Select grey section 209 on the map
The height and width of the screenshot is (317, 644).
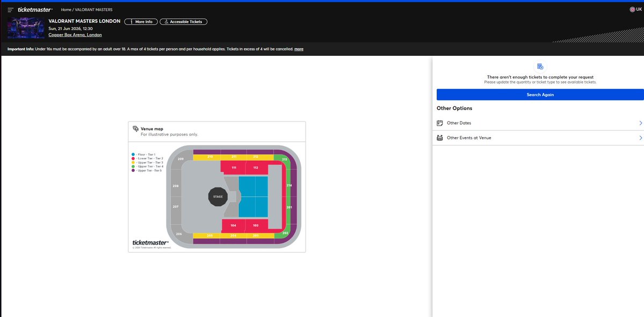point(180,159)
